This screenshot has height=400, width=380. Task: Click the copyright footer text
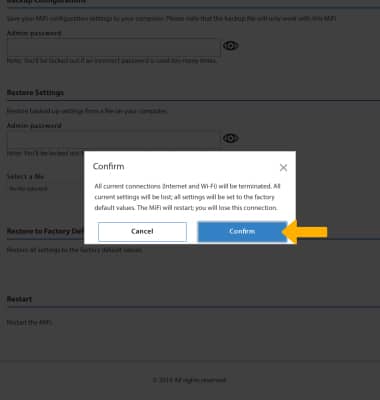[x=189, y=380]
